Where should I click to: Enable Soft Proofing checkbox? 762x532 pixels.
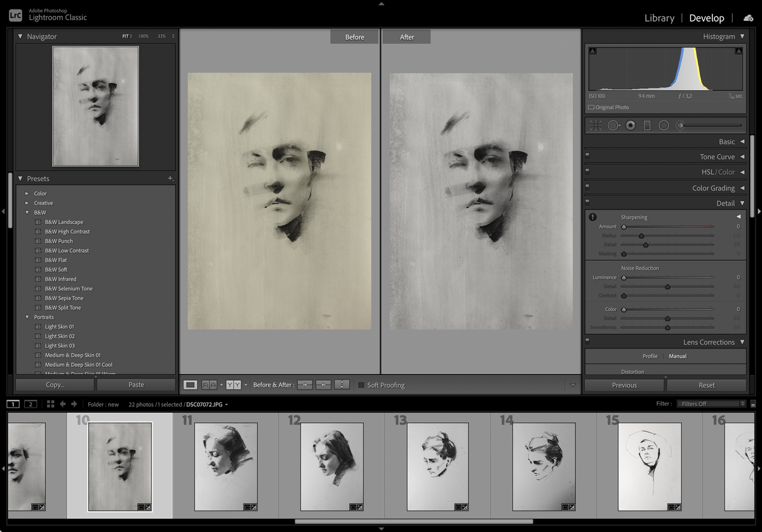pos(361,385)
